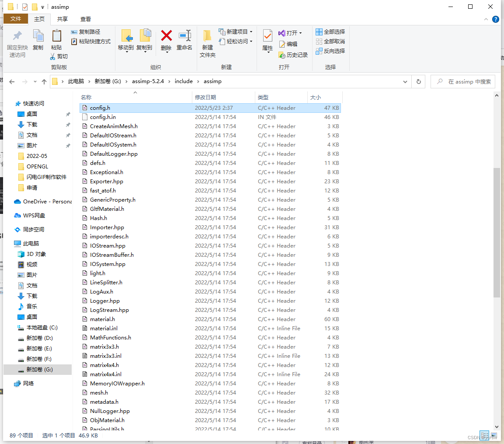This screenshot has width=504, height=444.
Task: Create a New folder (新建文件夹)
Action: [x=207, y=44]
